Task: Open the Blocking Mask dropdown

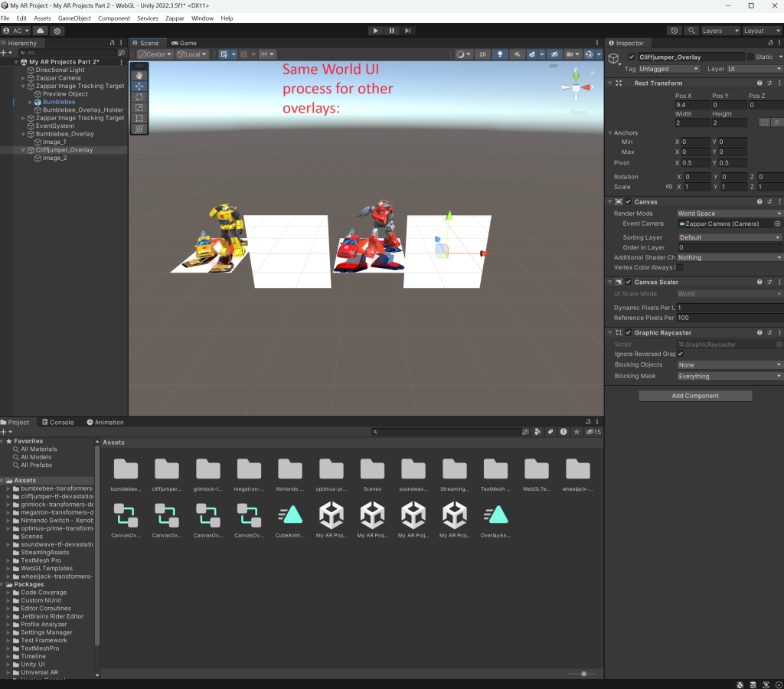Action: 729,377
